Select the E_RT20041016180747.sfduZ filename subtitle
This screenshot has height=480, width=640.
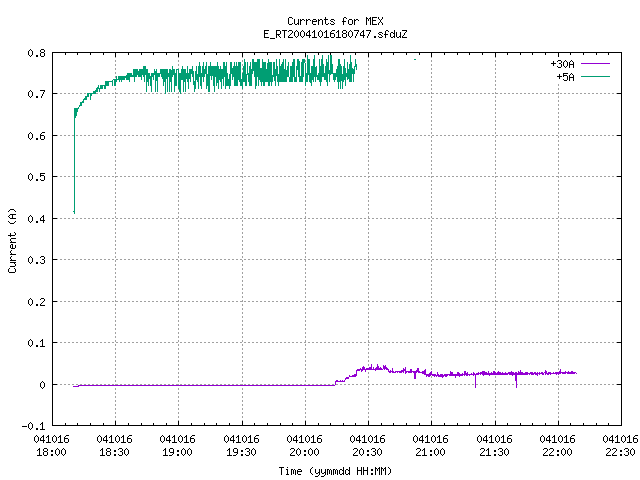pos(335,34)
